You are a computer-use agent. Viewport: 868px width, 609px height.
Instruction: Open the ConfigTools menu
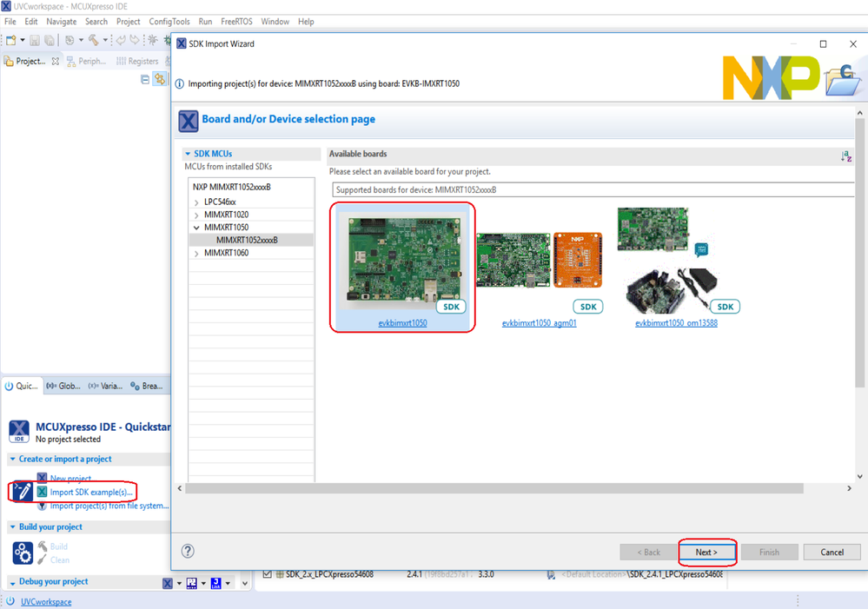(169, 22)
